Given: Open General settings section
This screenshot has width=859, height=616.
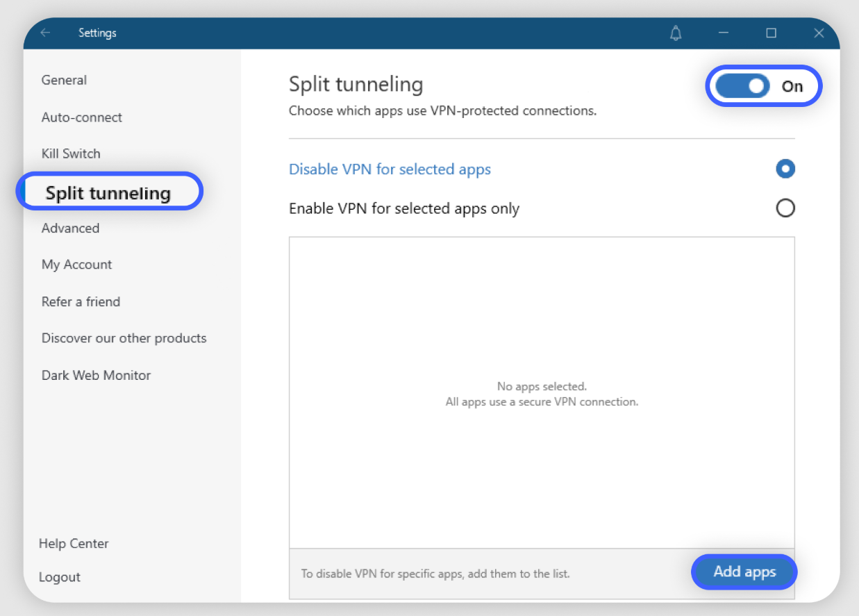Looking at the screenshot, I should [x=64, y=80].
